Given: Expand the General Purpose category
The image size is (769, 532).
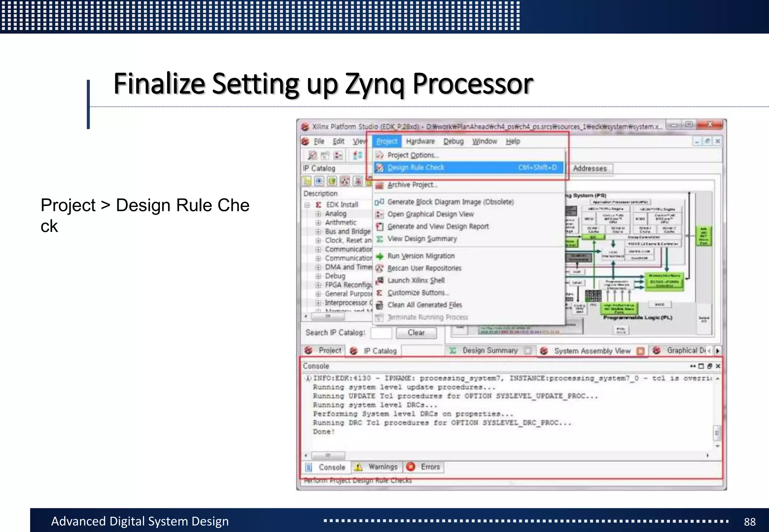Looking at the screenshot, I should click(318, 294).
